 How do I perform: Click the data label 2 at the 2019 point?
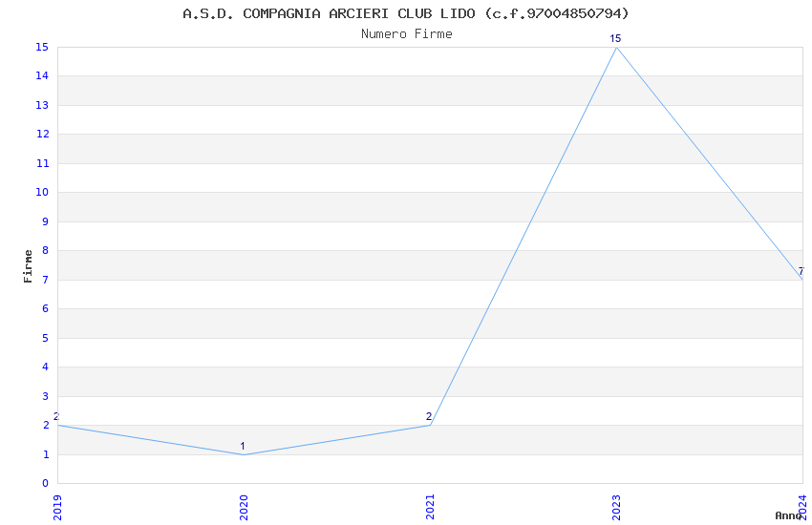pos(56,417)
